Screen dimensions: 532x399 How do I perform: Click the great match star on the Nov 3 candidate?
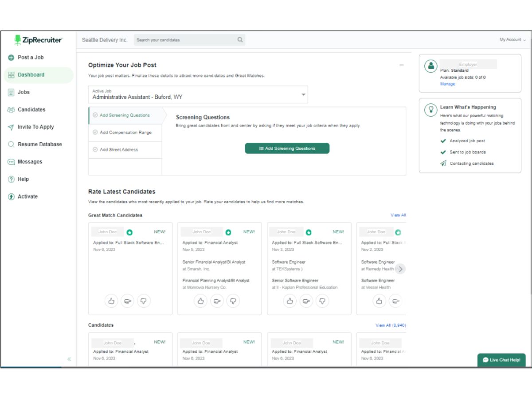[309, 232]
